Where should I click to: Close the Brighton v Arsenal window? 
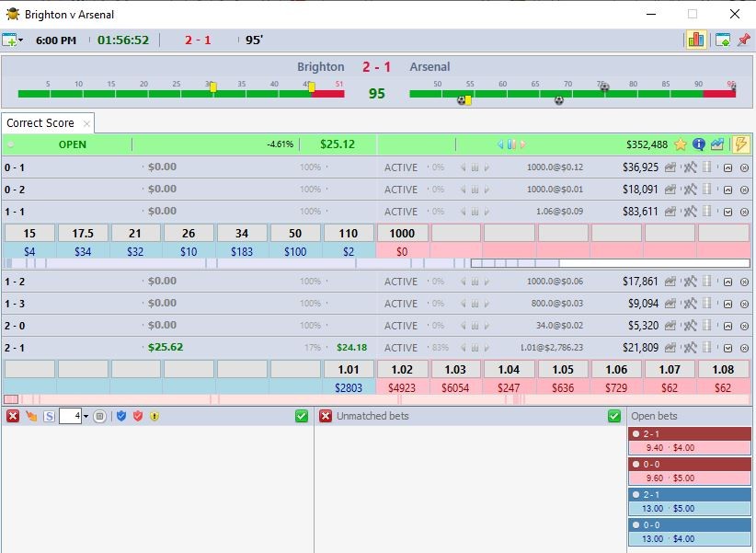[x=734, y=14]
